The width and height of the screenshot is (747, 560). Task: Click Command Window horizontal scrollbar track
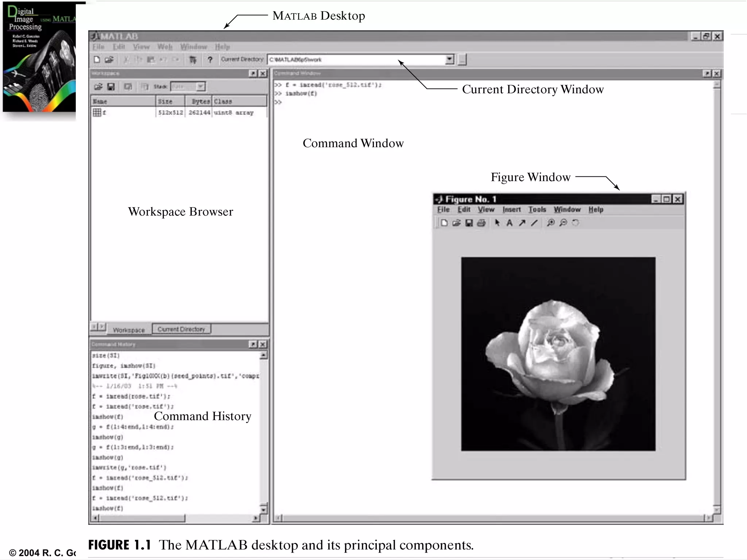click(x=493, y=518)
